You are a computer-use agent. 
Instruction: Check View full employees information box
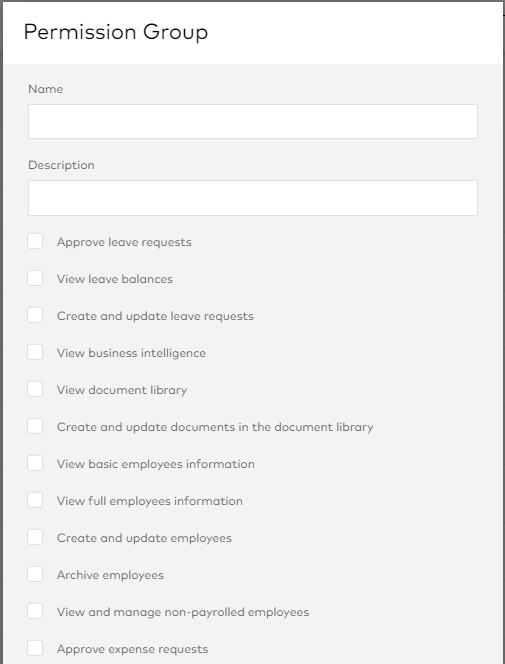(35, 500)
